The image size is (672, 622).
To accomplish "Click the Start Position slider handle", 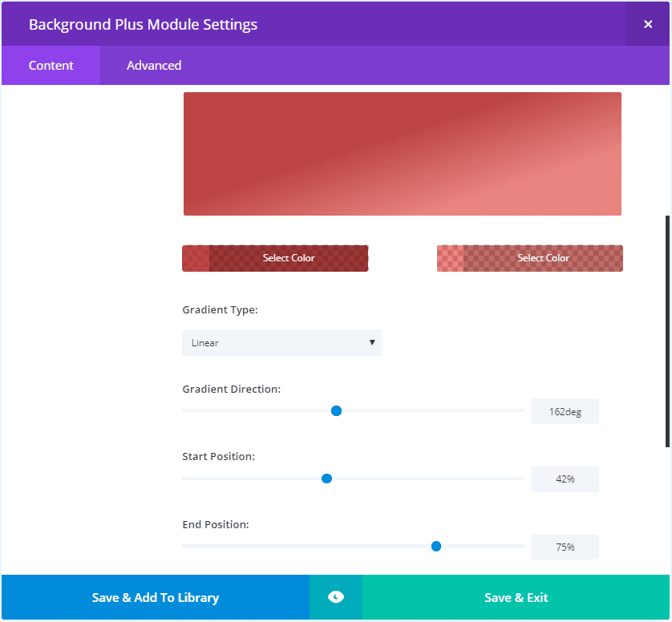I will pos(326,479).
